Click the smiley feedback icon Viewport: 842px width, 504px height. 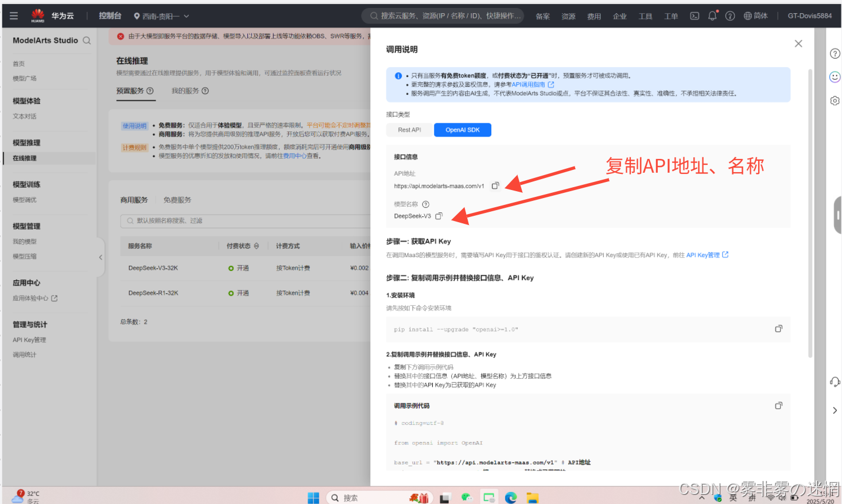(835, 77)
